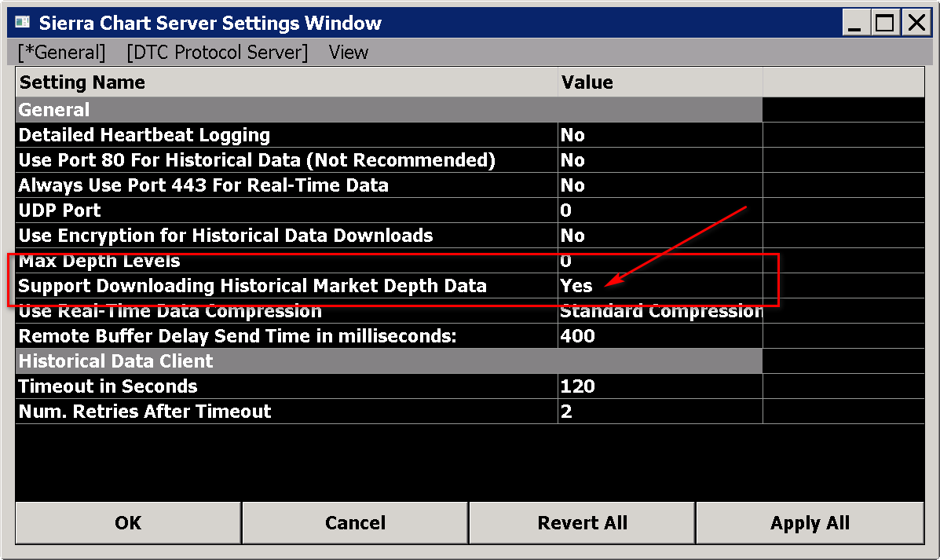The height and width of the screenshot is (560, 940).
Task: Toggle Use Port 80 For Historical Data value
Action: point(660,160)
